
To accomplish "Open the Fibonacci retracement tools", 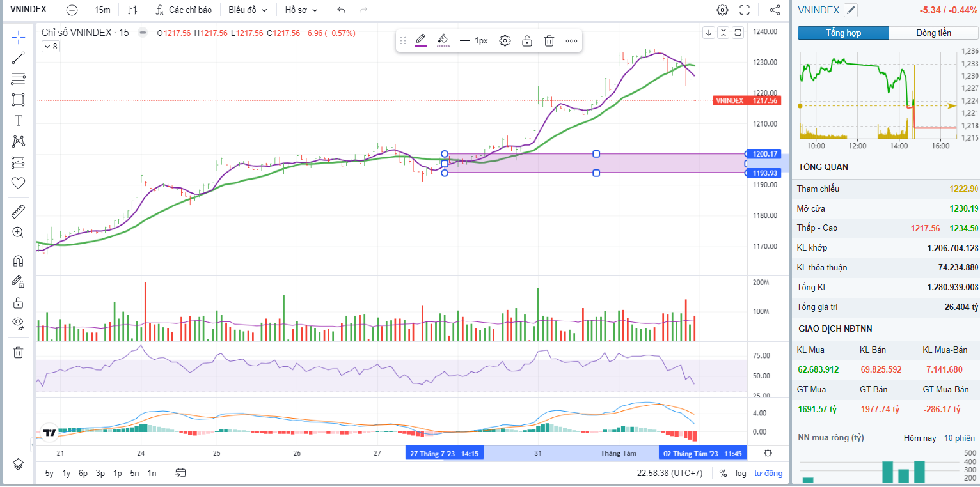I will (19, 79).
